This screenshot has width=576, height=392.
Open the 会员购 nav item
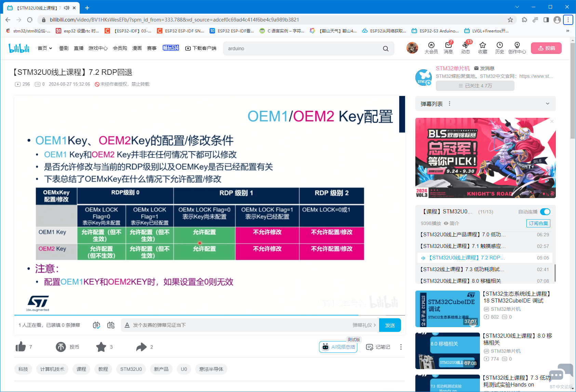120,48
